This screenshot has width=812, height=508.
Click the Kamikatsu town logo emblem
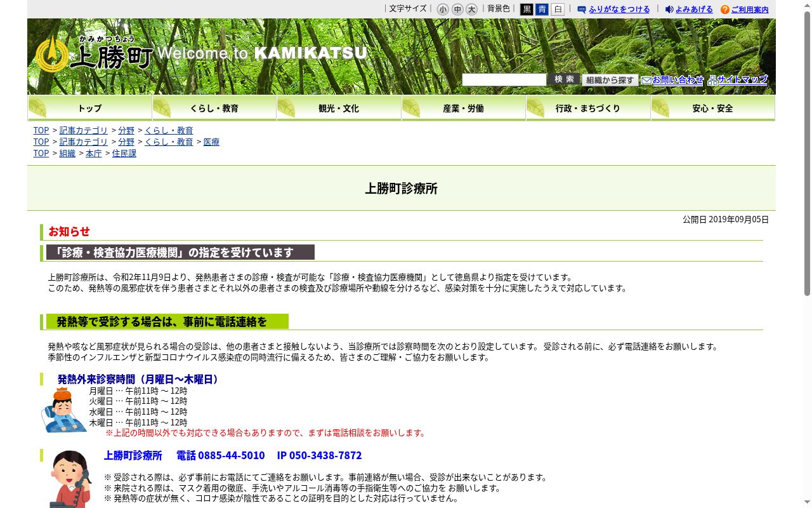[x=51, y=55]
